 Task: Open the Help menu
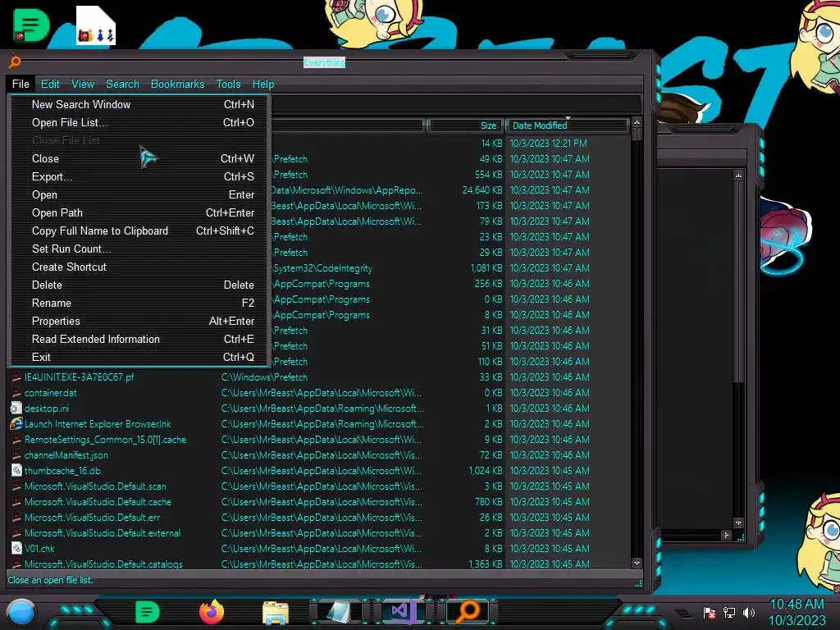(263, 84)
